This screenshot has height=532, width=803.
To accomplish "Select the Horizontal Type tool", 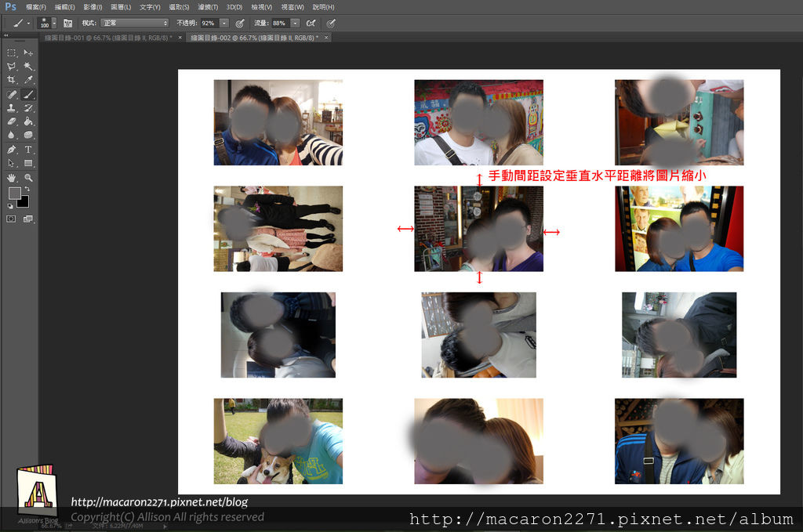I will coord(28,150).
